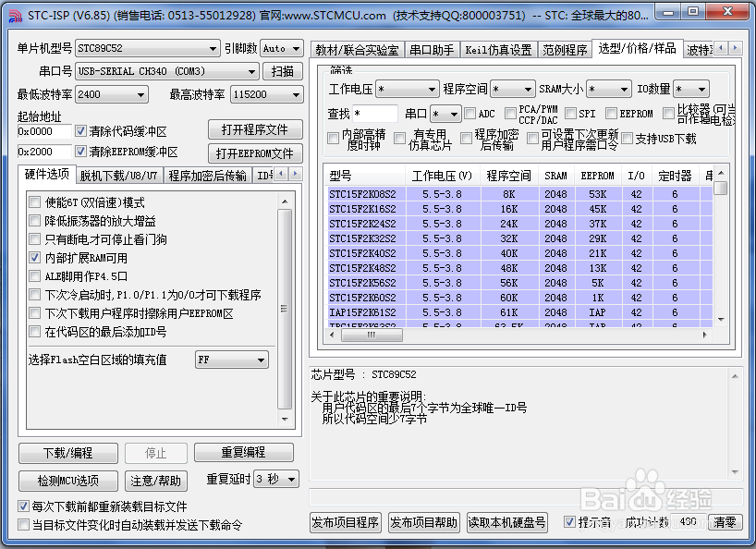
Task: Open the 串口 filter dropdown
Action: 445,115
